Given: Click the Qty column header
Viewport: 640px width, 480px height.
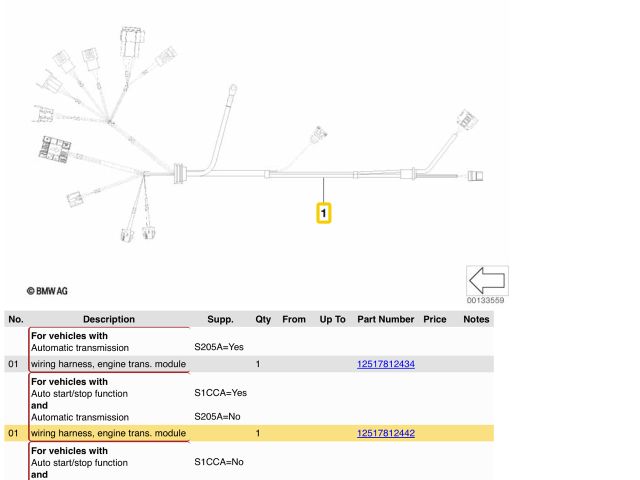Looking at the screenshot, I should (x=263, y=319).
